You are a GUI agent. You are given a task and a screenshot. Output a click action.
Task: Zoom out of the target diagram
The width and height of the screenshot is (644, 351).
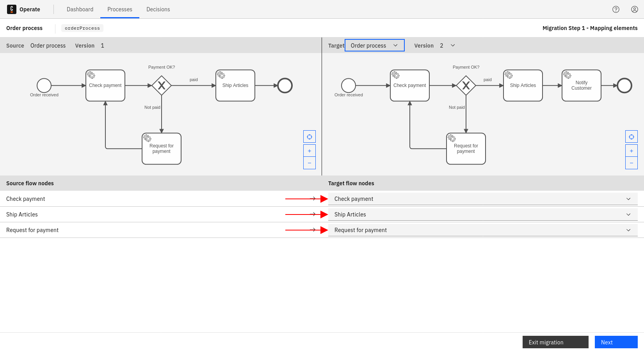pos(631,163)
